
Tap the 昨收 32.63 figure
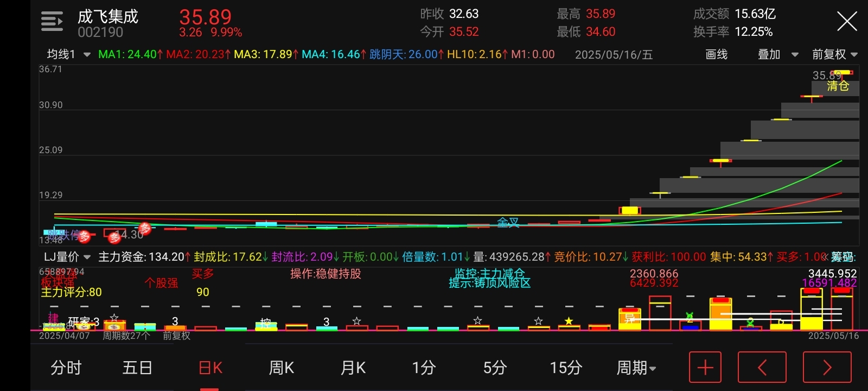click(x=449, y=14)
